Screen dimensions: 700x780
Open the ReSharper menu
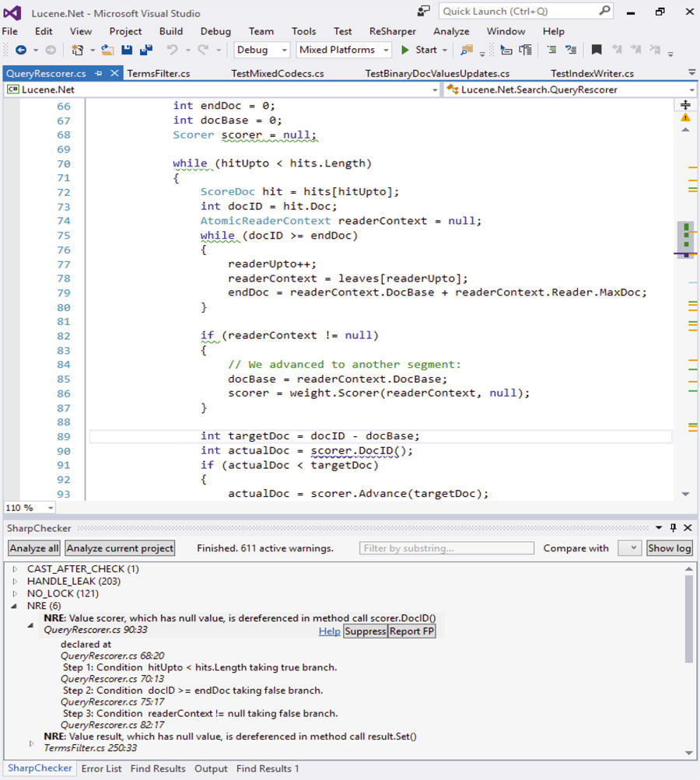392,31
